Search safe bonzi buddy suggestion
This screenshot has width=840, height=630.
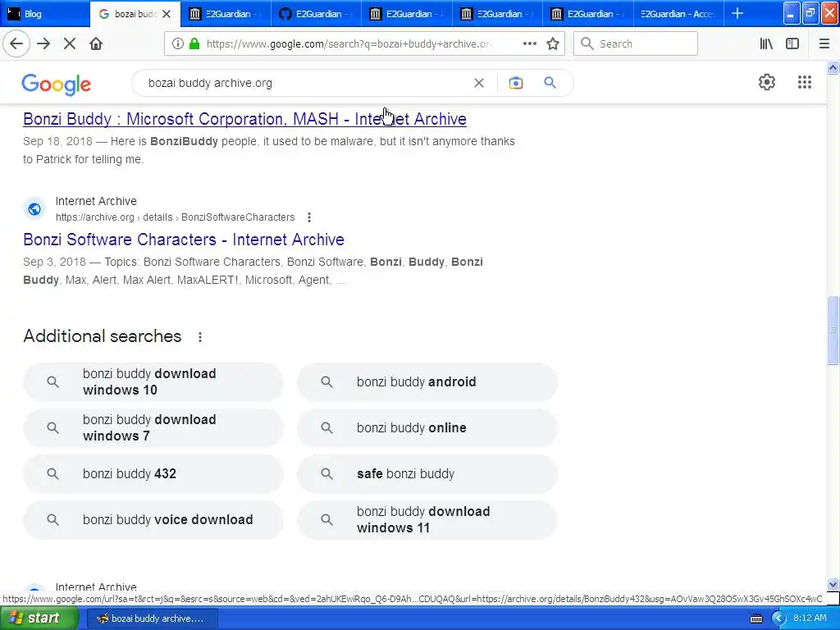tap(427, 473)
